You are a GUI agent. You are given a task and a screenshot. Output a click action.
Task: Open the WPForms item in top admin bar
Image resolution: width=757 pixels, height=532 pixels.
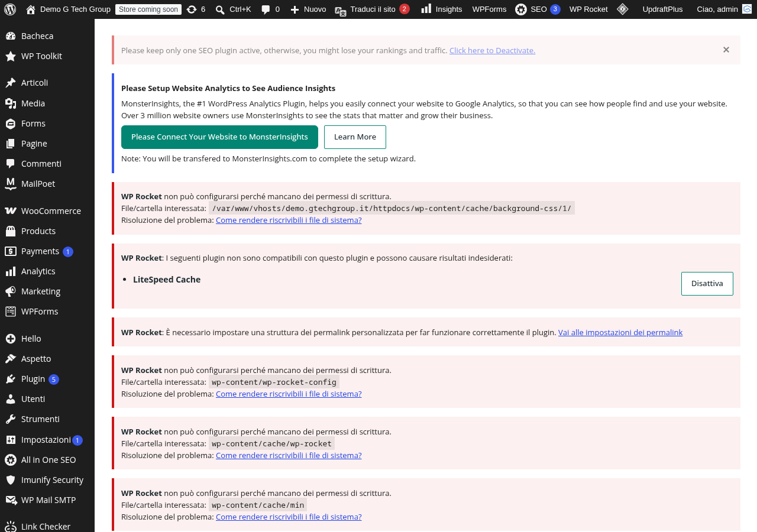pos(489,9)
